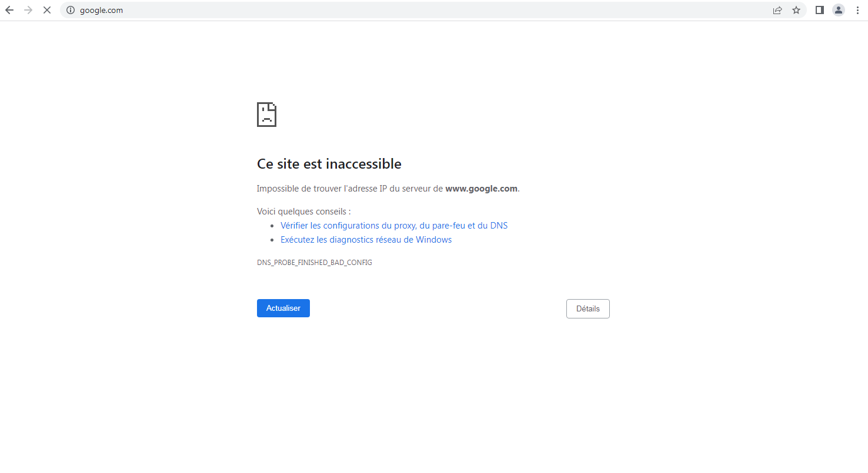Click the text Voici quelques conseils

(x=303, y=212)
